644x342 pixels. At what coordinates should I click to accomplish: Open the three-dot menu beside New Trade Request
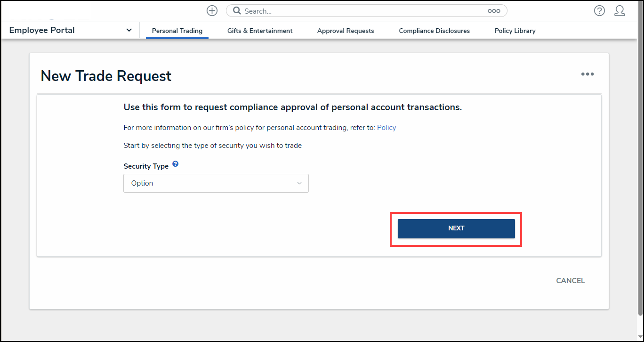pos(587,74)
